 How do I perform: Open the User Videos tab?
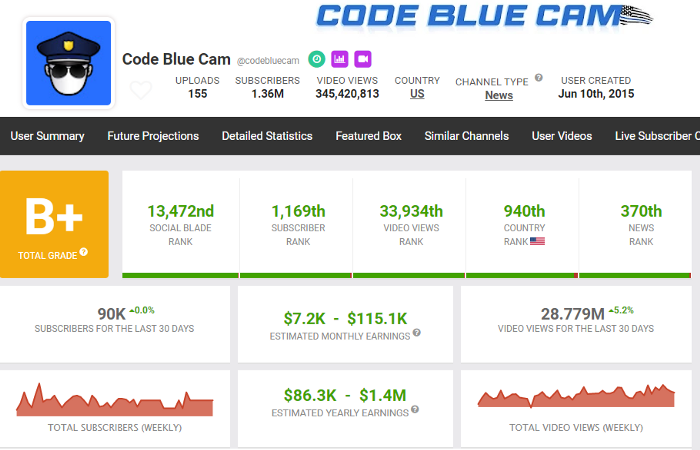pos(562,136)
